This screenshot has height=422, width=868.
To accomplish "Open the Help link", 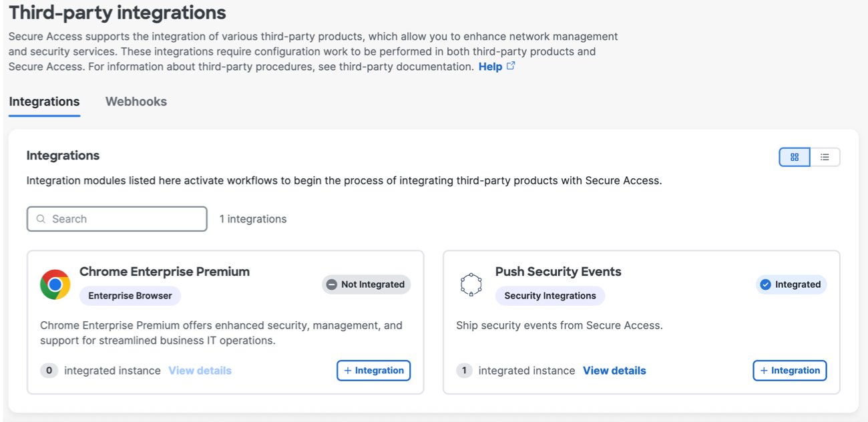I will 489,66.
